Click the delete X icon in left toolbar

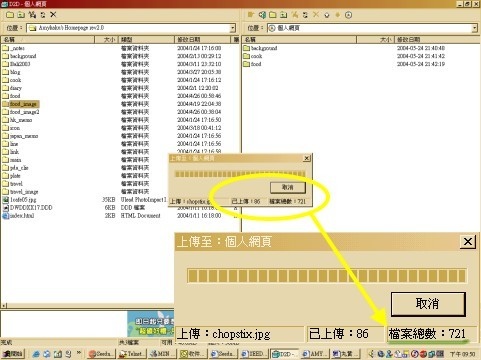click(53, 15)
